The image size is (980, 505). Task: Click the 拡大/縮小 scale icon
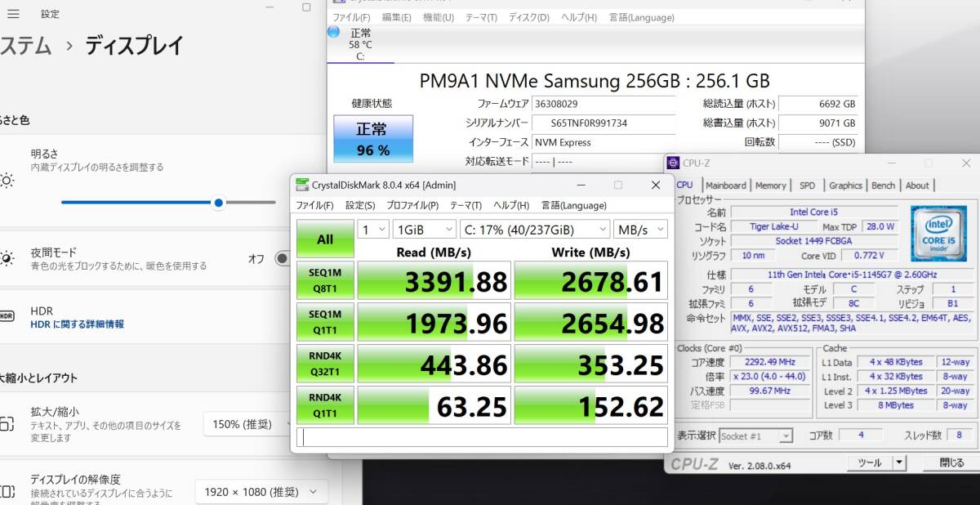(7, 423)
